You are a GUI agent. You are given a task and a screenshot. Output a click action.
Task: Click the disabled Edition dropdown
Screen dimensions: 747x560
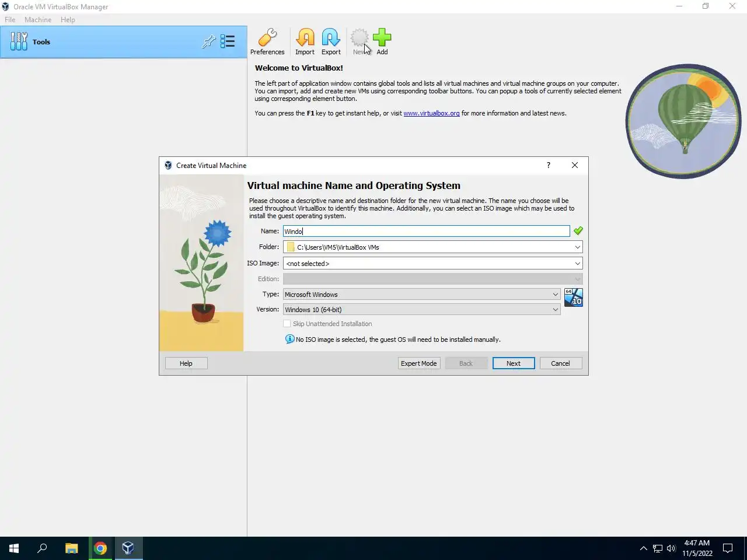pyautogui.click(x=432, y=279)
